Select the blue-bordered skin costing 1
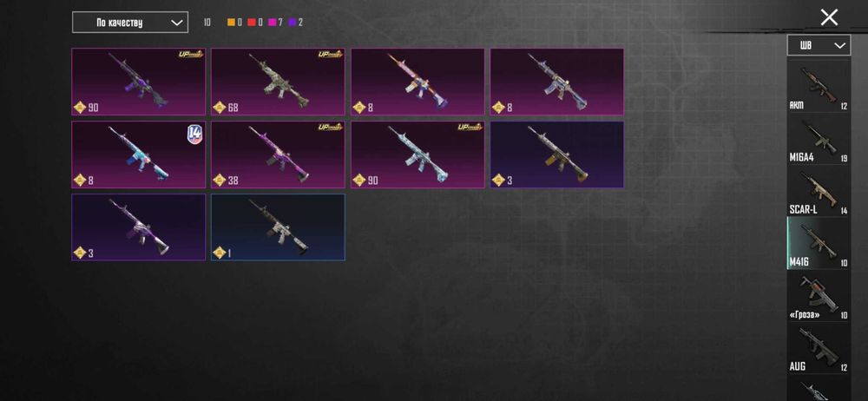The width and height of the screenshot is (868, 401). point(278,227)
